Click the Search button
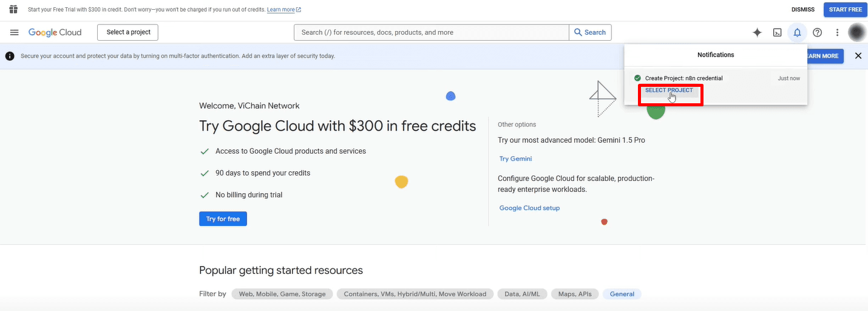The image size is (868, 311). pyautogui.click(x=590, y=32)
